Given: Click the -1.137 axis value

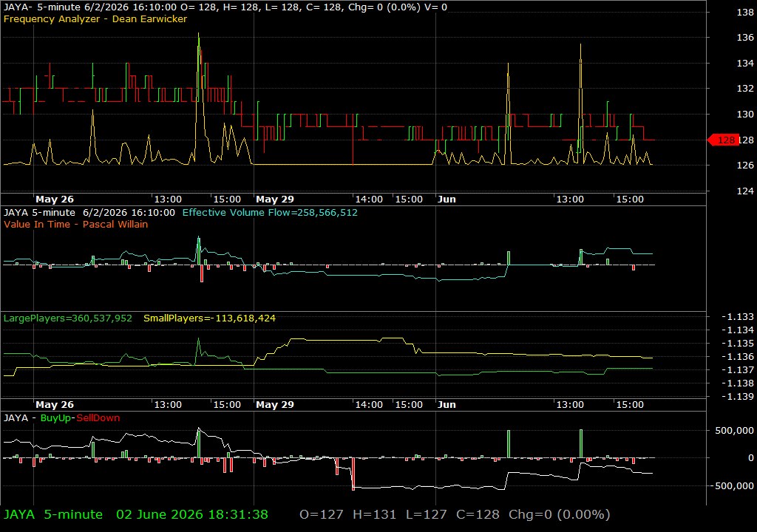Looking at the screenshot, I should (x=737, y=370).
